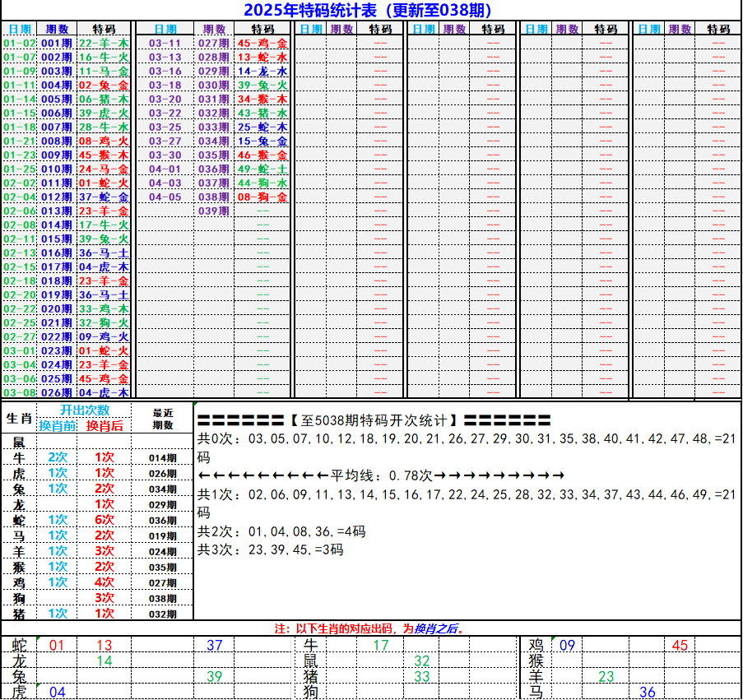Select the red note about 换肖之后
743x700 pixels.
[370, 628]
